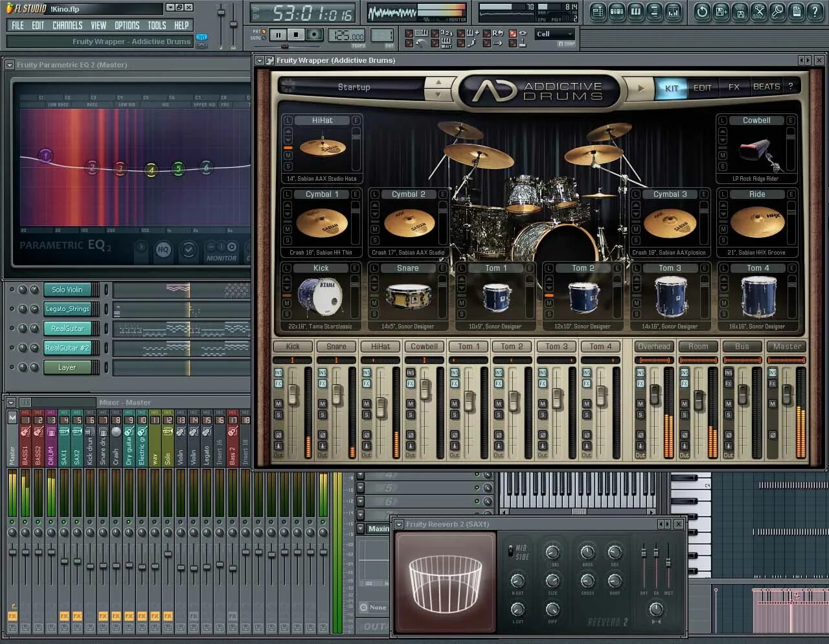829x644 pixels.
Task: Click the guitar icon on BASS1 mixer track
Action: coord(25,431)
